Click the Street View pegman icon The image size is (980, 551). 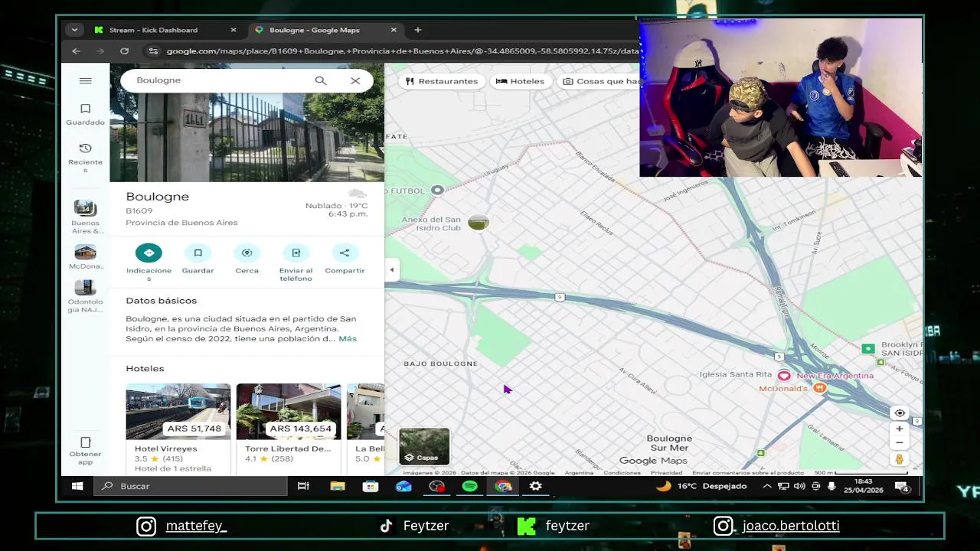(x=900, y=459)
